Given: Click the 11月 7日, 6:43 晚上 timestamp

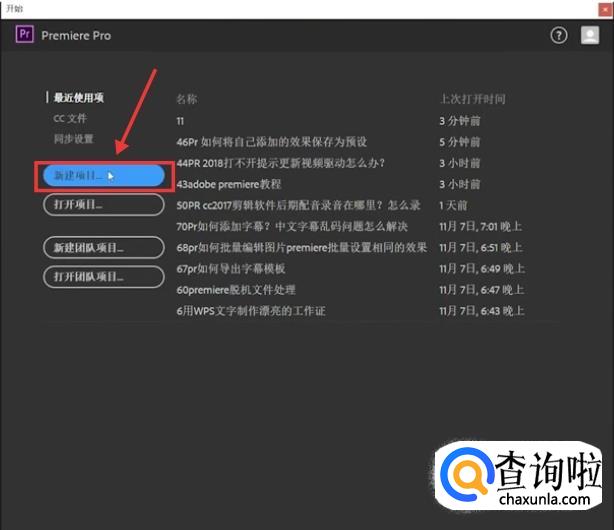Looking at the screenshot, I should pos(482,311).
